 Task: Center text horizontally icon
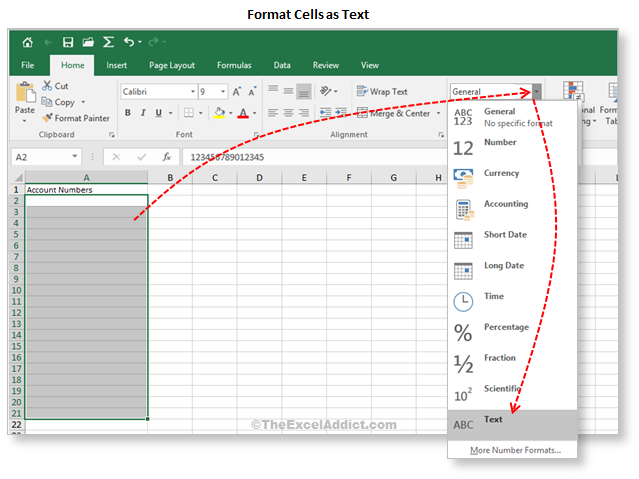tap(289, 113)
